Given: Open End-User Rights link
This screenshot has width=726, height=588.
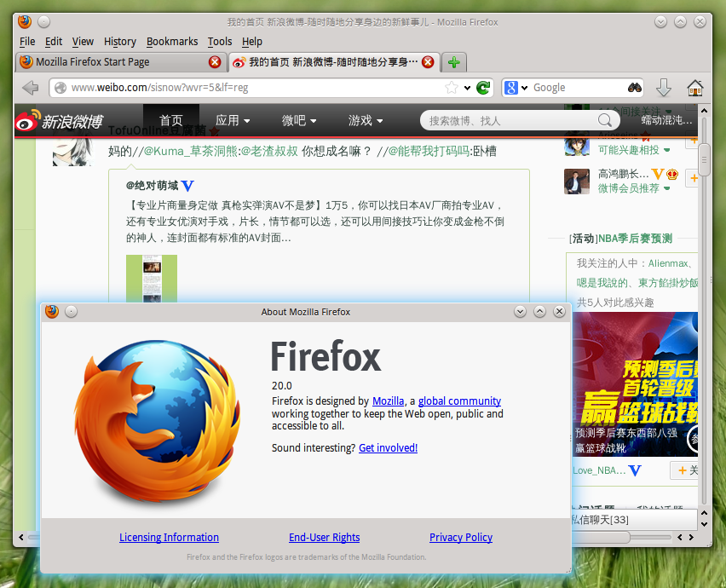Looking at the screenshot, I should tap(324, 537).
